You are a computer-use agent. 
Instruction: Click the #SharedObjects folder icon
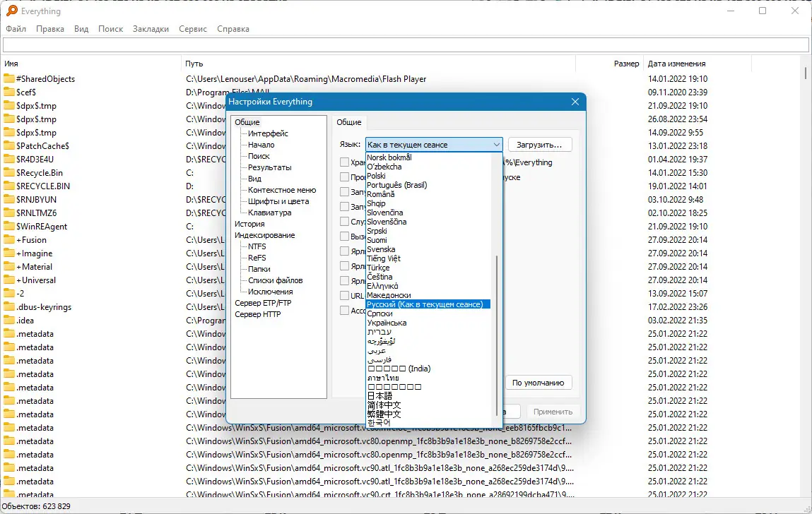(x=9, y=79)
